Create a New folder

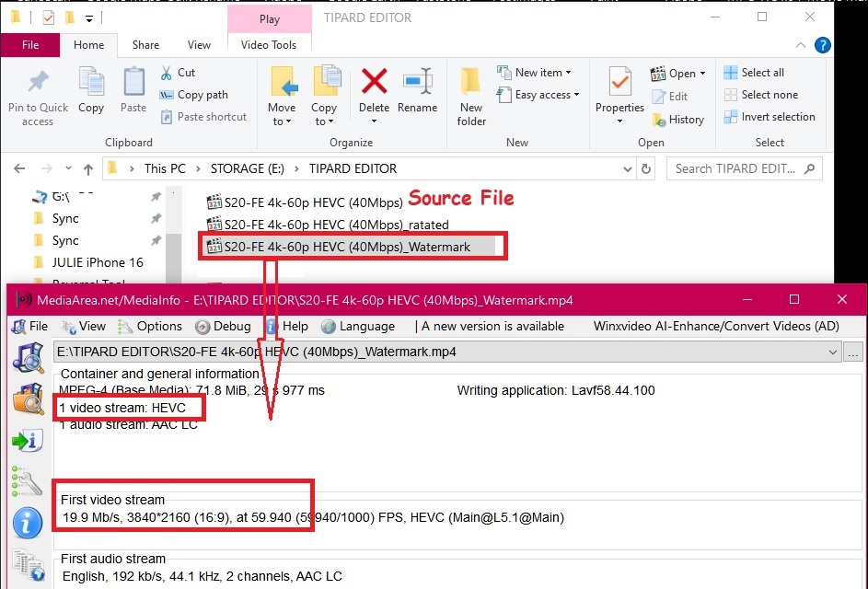pyautogui.click(x=471, y=97)
